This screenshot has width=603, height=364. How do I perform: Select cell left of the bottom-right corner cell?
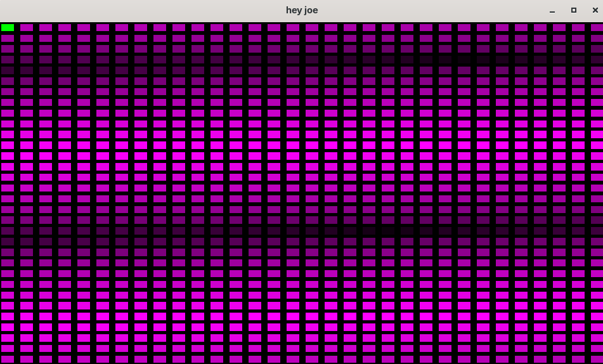pos(578,359)
